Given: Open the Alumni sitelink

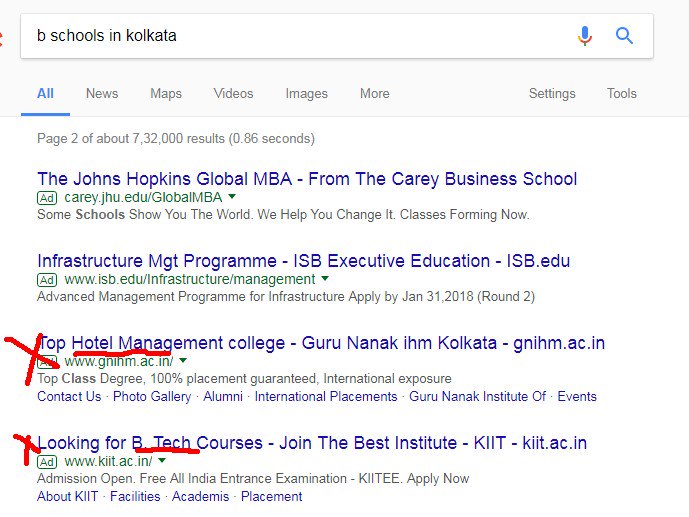Looking at the screenshot, I should click(223, 396).
